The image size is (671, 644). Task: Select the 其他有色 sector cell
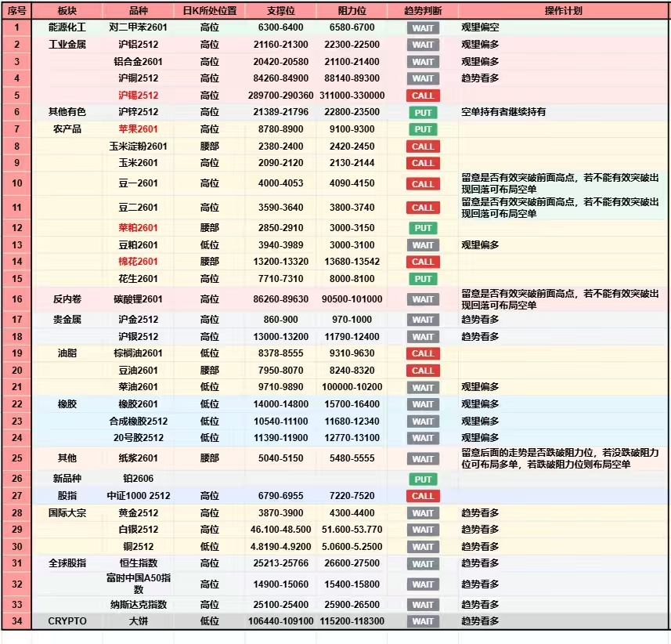tap(67, 112)
